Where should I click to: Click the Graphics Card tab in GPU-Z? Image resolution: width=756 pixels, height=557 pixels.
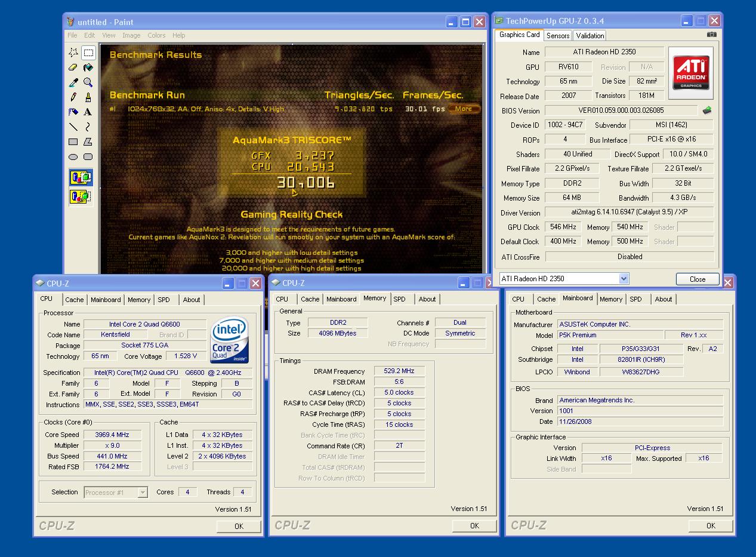pos(519,35)
